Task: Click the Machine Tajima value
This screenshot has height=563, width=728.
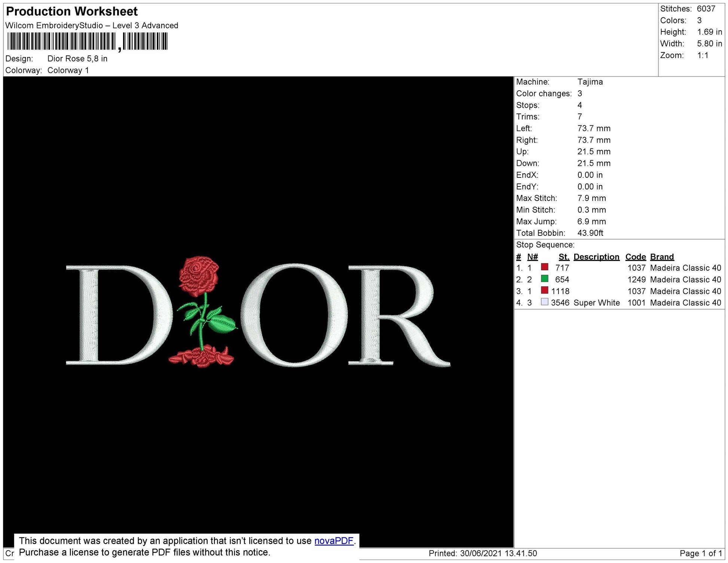Action: click(590, 82)
